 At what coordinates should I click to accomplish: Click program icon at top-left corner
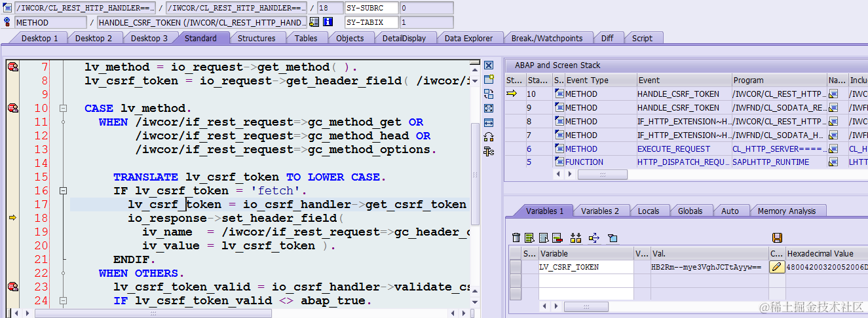pyautogui.click(x=7, y=8)
